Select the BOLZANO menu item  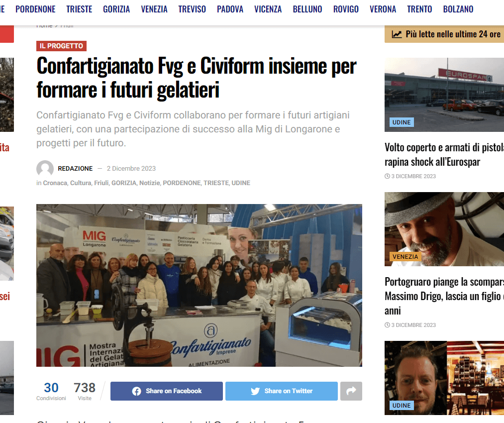458,9
